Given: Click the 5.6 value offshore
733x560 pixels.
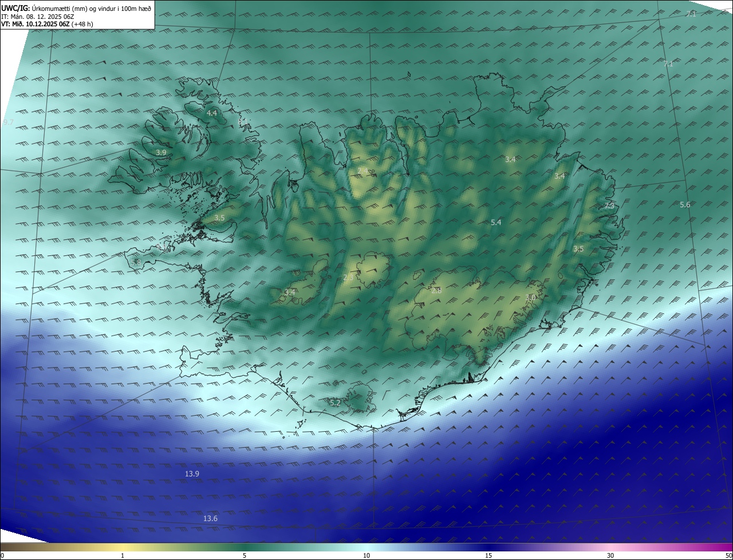Looking at the screenshot, I should (x=685, y=204).
